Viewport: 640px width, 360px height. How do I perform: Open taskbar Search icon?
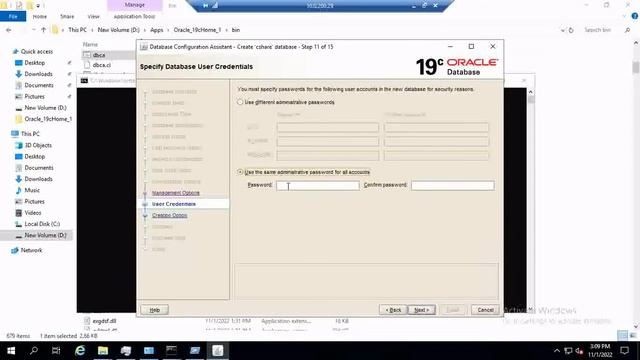[x=34, y=351]
